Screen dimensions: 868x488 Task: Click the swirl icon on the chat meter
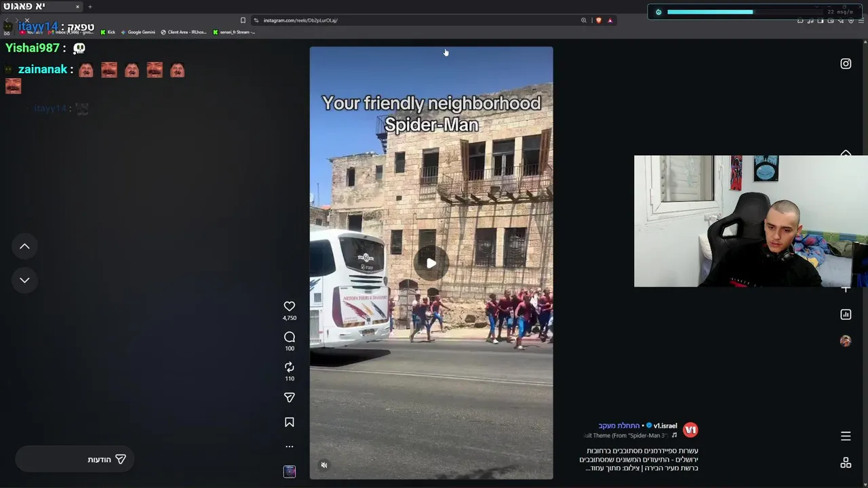(658, 12)
